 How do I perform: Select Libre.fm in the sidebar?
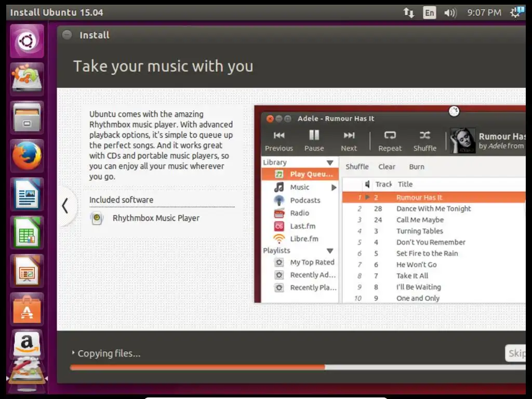300,239
